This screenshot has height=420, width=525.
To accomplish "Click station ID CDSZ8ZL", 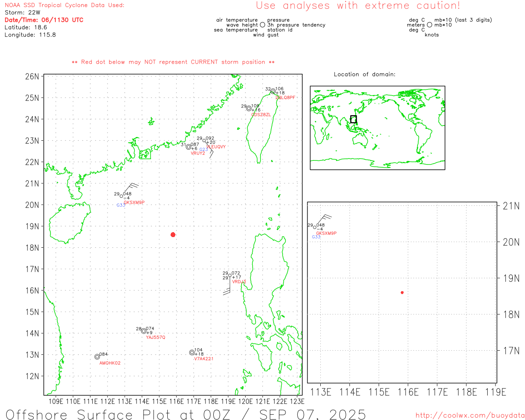I will pos(261,114).
